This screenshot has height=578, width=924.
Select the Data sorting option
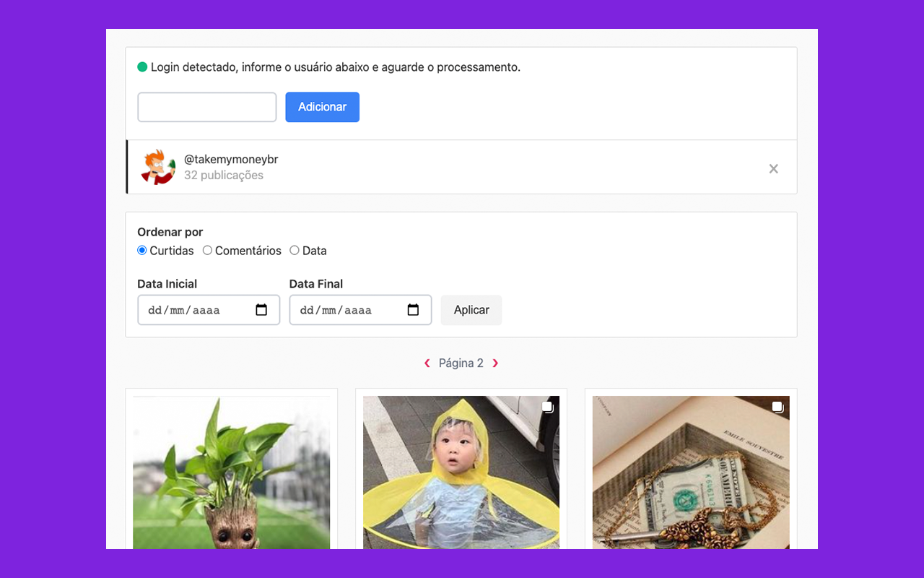click(294, 250)
